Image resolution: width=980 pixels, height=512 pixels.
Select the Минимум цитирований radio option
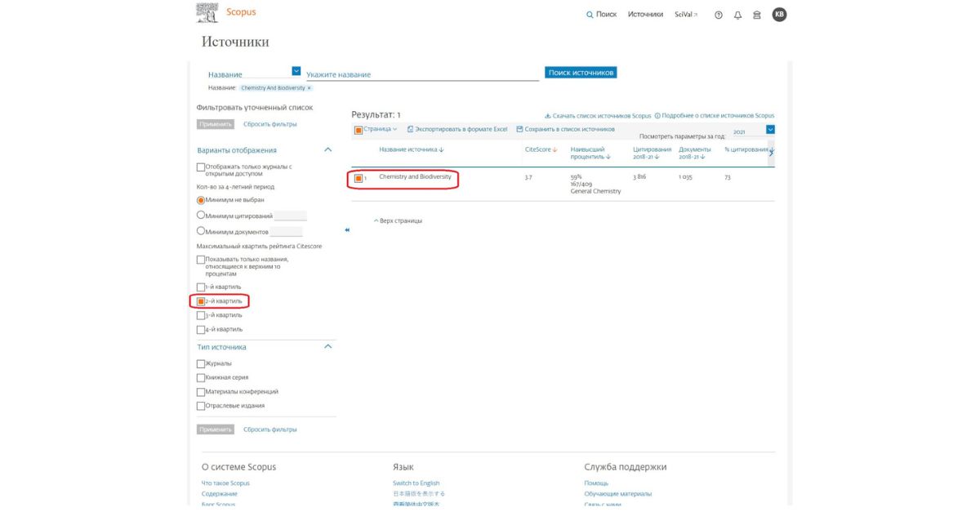click(201, 216)
